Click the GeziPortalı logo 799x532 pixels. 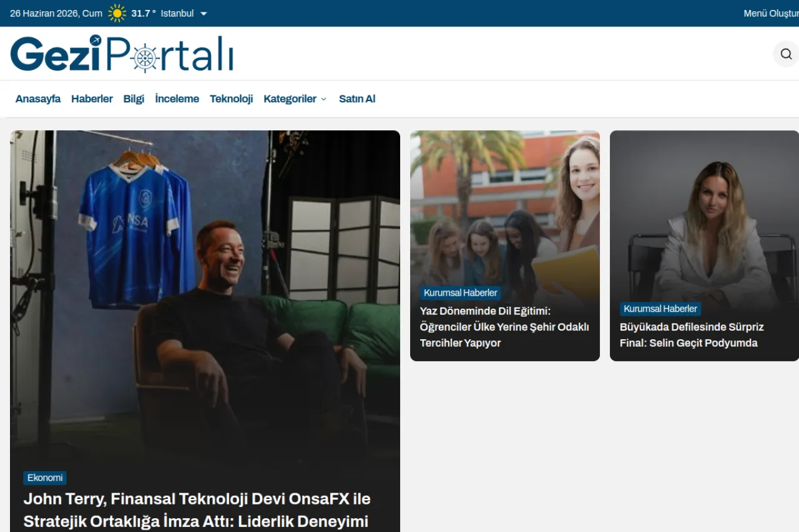[122, 54]
